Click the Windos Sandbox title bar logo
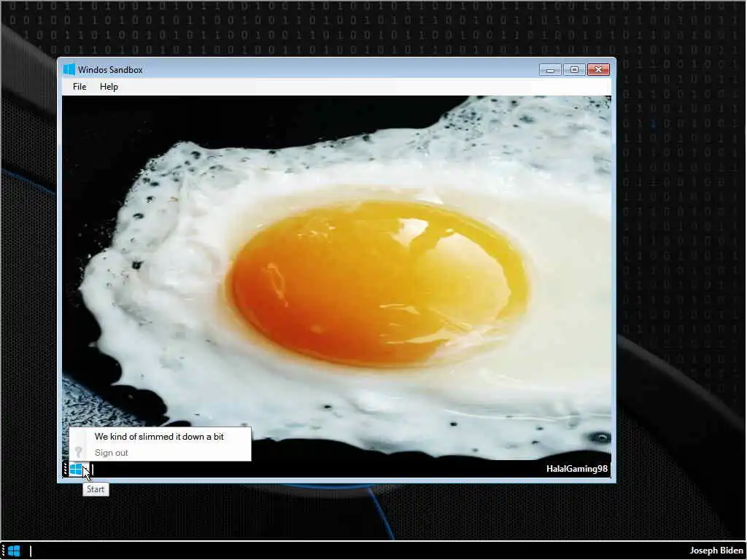Image resolution: width=747 pixels, height=560 pixels. 69,69
